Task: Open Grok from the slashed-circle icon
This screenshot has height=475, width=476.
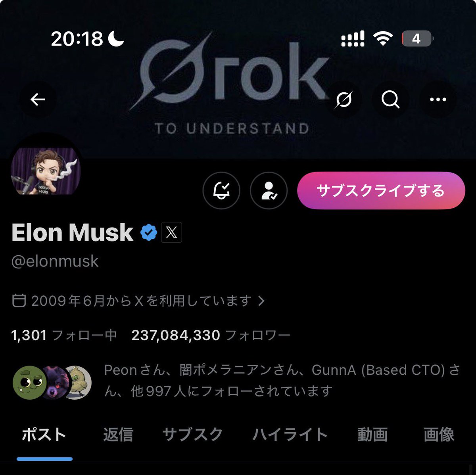Action: pyautogui.click(x=343, y=100)
